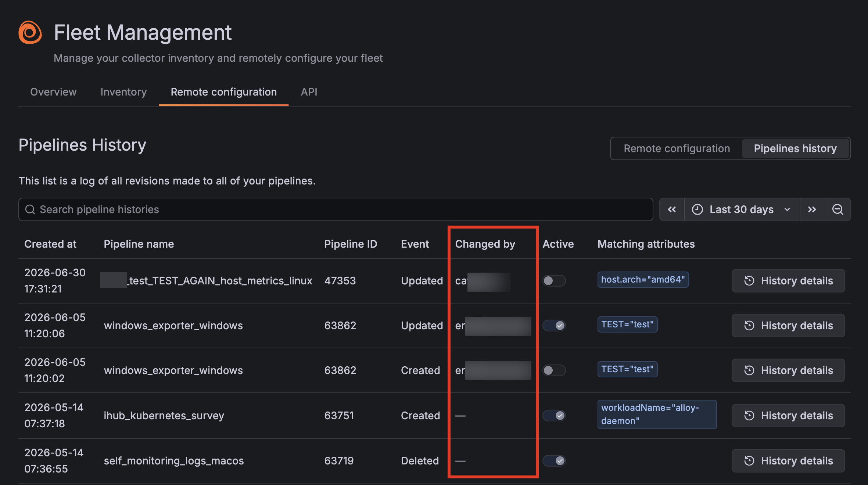Select the Remote configuration tab
Image resolution: width=868 pixels, height=485 pixels.
[223, 92]
